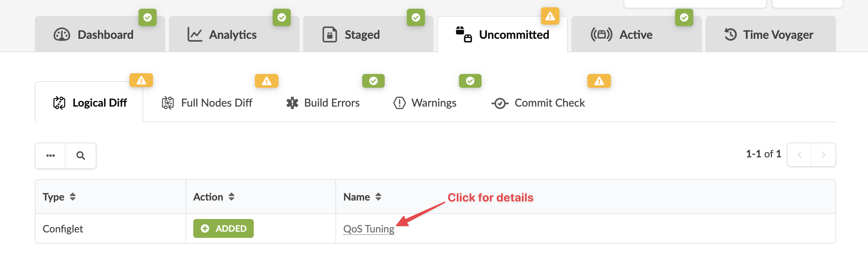Click the green check badge above Build Errors
The image size is (868, 256).
coord(373,81)
